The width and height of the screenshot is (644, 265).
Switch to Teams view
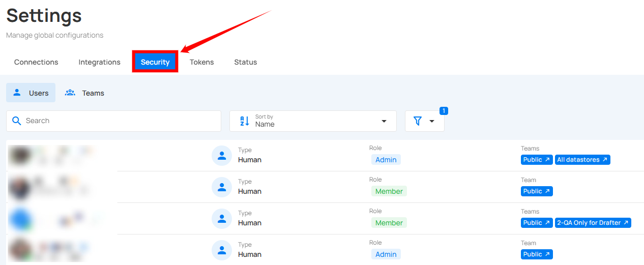(x=84, y=93)
